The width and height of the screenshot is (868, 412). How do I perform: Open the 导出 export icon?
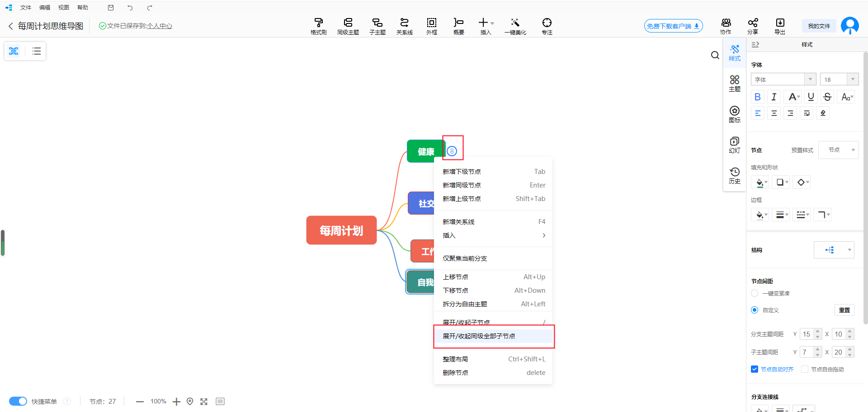[x=780, y=26]
